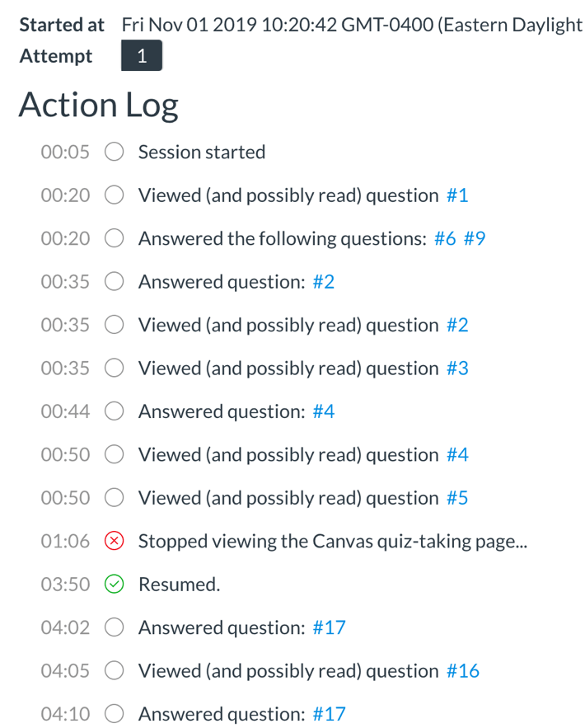
Task: Open question #1 link
Action: click(x=456, y=195)
